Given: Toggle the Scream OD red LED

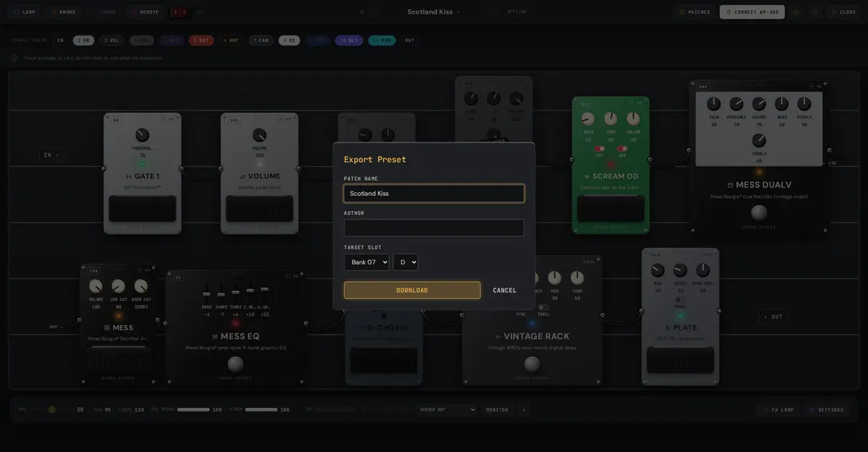Looking at the screenshot, I should pos(611,164).
